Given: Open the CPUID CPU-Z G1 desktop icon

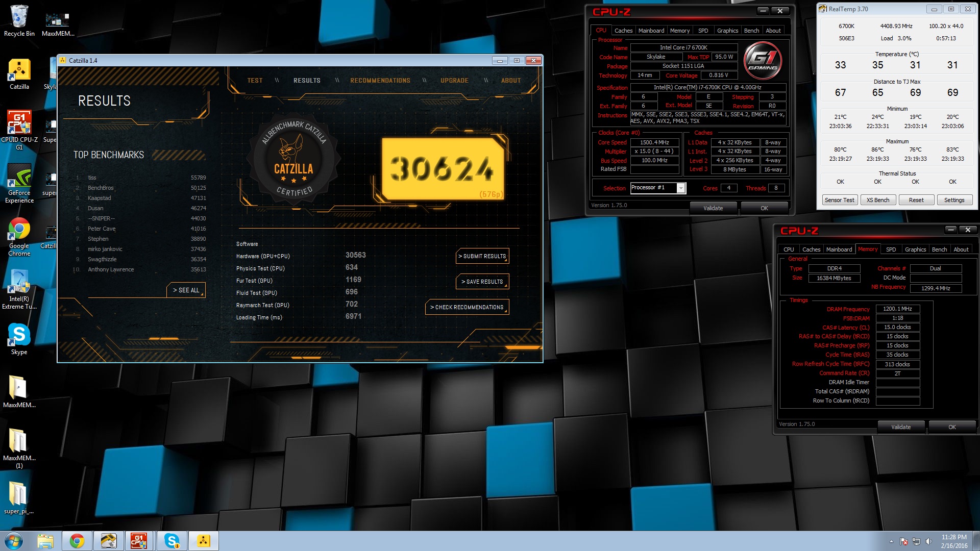Looking at the screenshot, I should point(19,130).
